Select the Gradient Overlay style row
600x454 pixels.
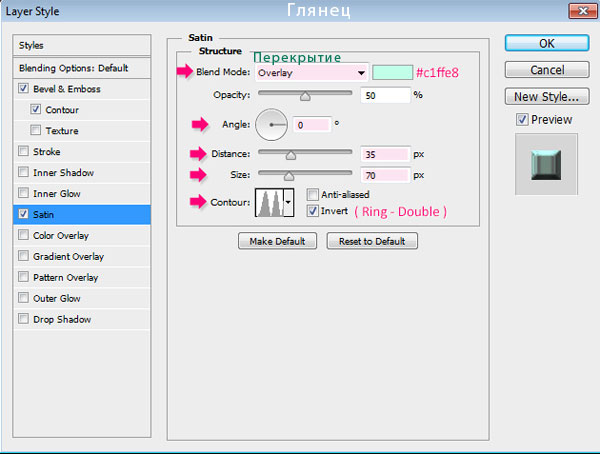(82, 256)
